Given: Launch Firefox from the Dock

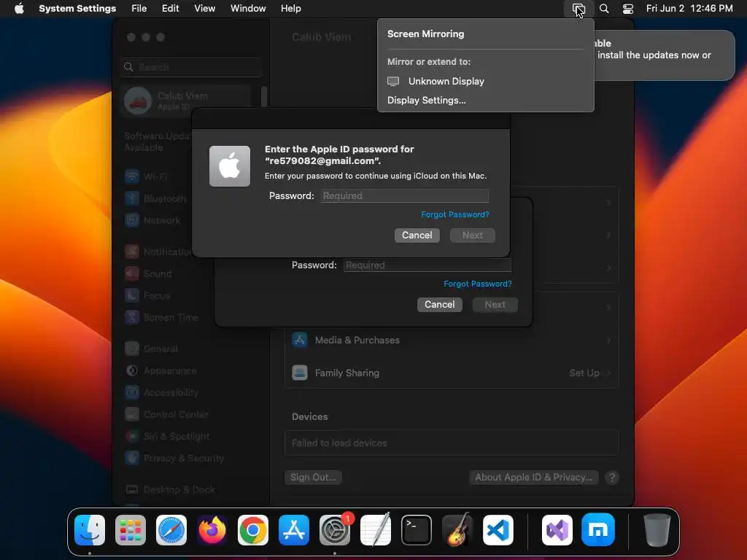Looking at the screenshot, I should coord(212,530).
